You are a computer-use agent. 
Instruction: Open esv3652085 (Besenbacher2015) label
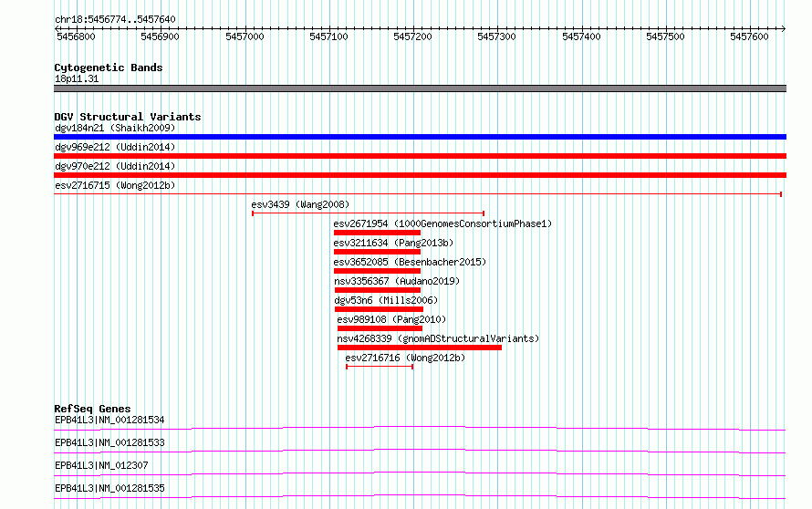[411, 262]
